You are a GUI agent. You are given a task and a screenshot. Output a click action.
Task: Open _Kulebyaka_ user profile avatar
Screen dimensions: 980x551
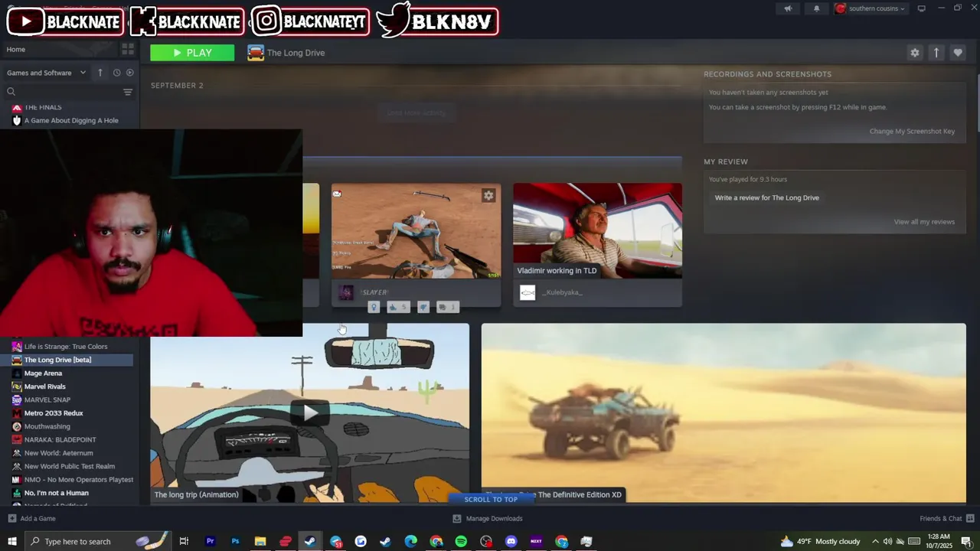528,292
